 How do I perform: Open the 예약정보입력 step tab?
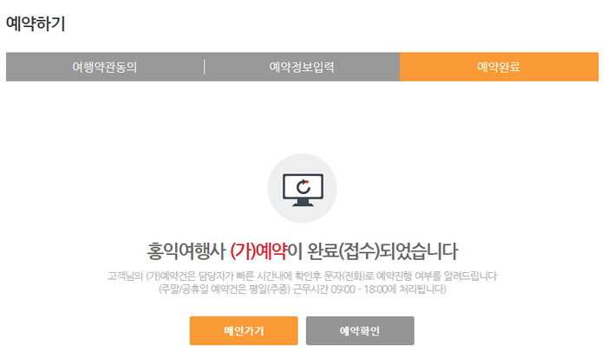coord(302,67)
